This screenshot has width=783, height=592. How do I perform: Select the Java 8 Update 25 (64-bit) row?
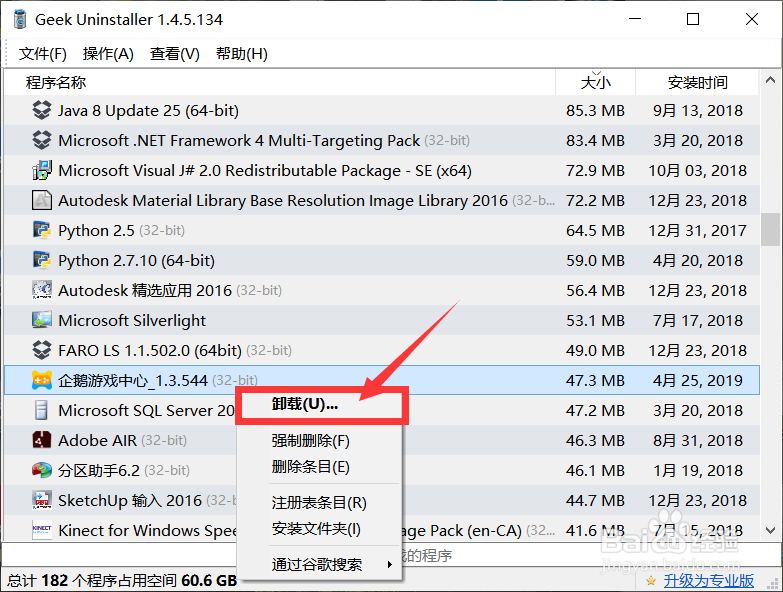point(382,110)
